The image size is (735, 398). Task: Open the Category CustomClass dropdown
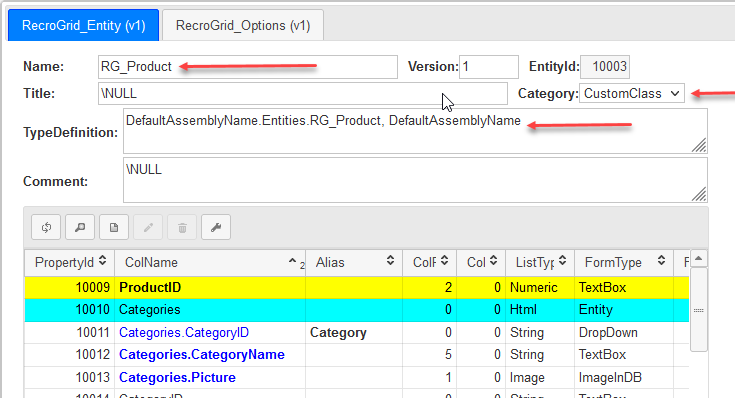(632, 93)
